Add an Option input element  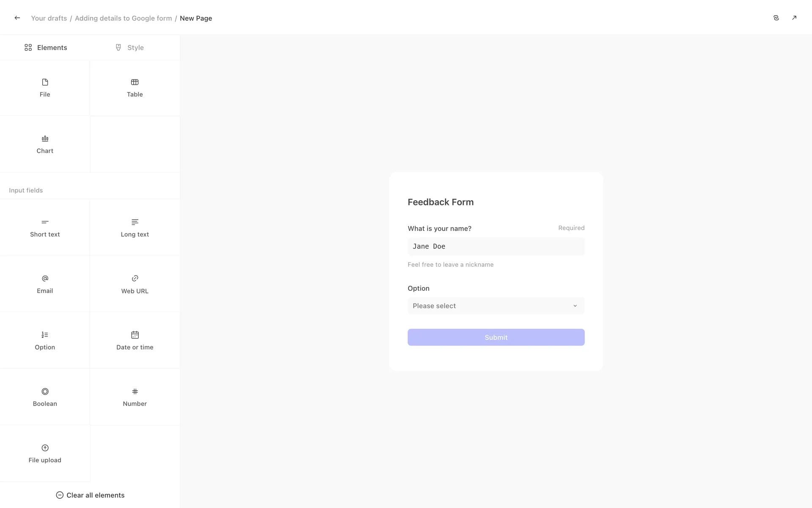point(45,340)
